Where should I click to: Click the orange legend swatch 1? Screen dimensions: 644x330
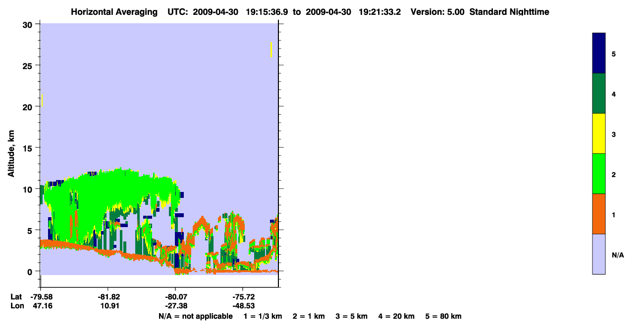[599, 214]
